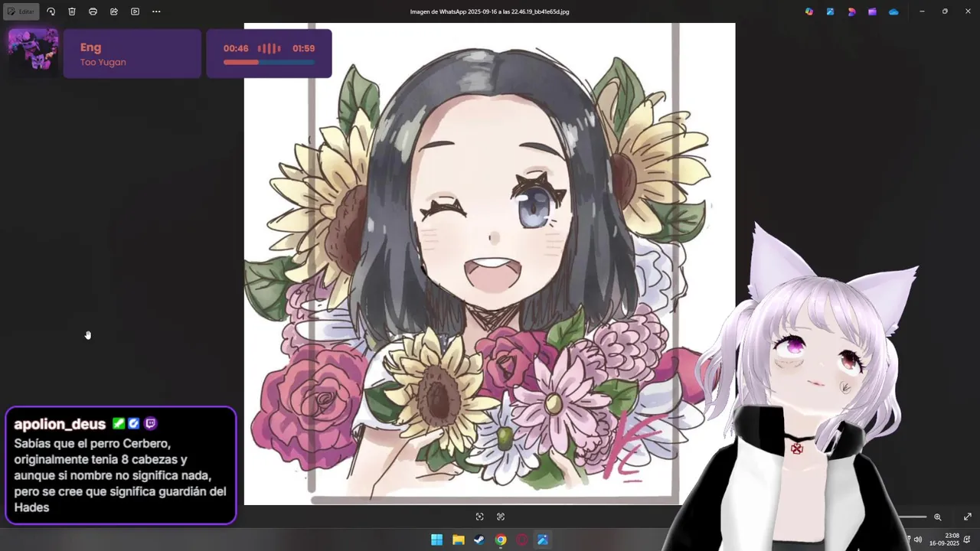
Task: Open the three-dot more options menu
Action: (156, 11)
